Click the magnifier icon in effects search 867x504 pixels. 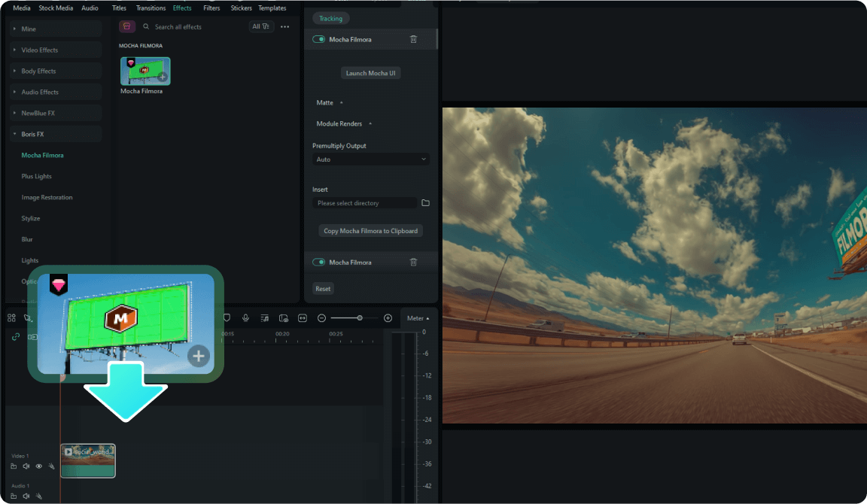point(146,26)
